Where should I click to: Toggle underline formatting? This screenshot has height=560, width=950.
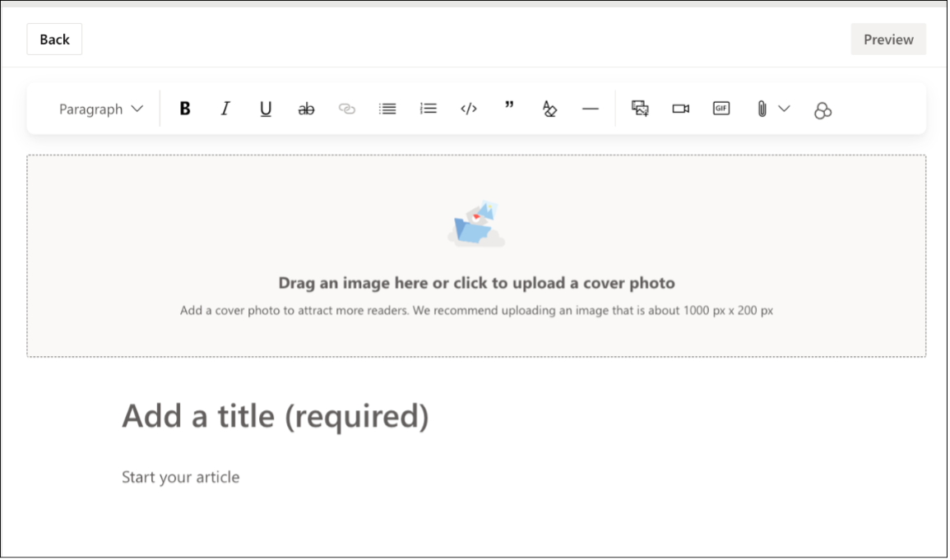coord(265,108)
